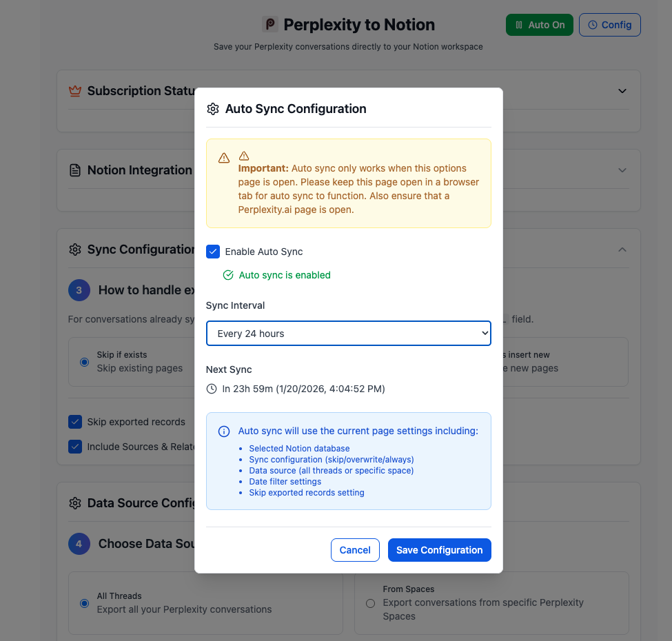Viewport: 672px width, 641px height.
Task: Collapse the Sync Configuration section chevron
Action: (622, 250)
